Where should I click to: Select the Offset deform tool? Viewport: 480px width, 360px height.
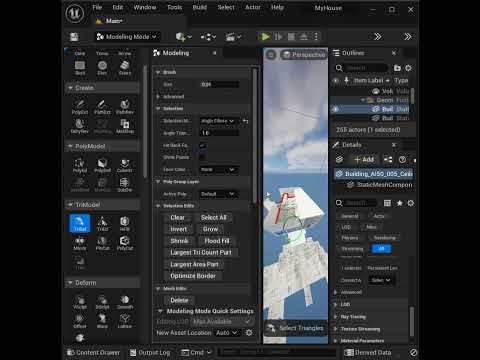80,321
